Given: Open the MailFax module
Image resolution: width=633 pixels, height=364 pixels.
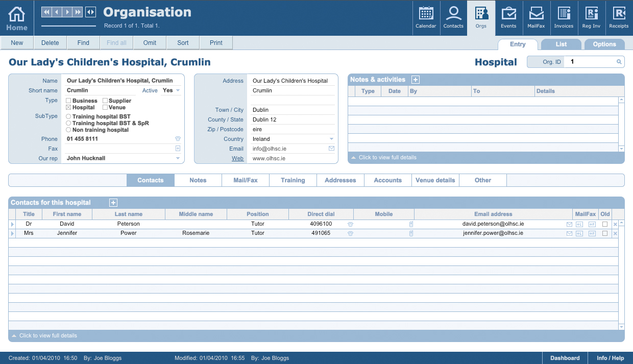Looking at the screenshot, I should click(x=536, y=18).
